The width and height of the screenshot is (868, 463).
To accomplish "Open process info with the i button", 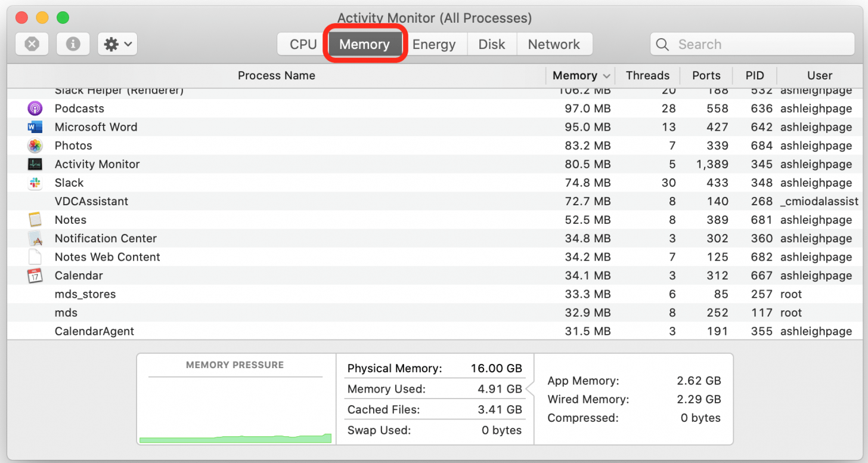I will pyautogui.click(x=73, y=44).
